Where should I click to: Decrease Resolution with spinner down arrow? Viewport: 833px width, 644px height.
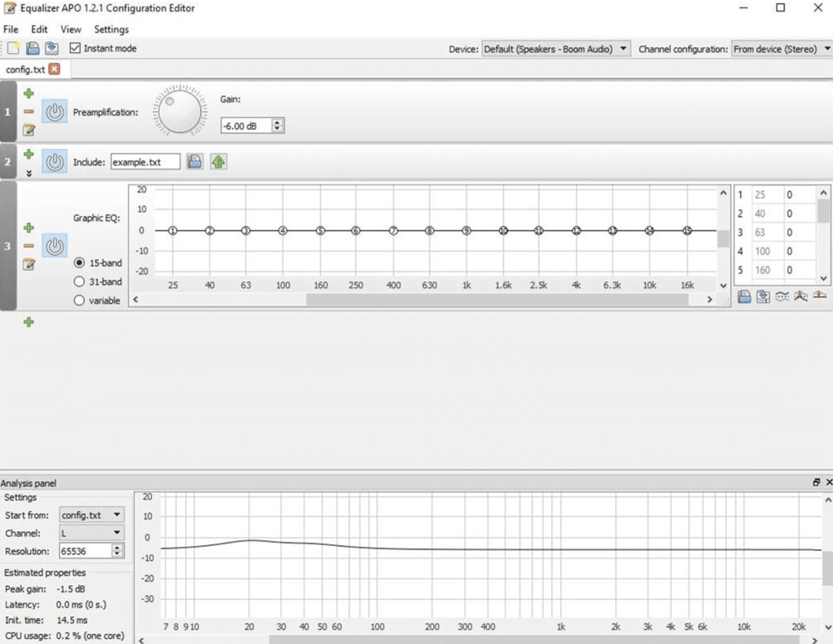tap(117, 553)
